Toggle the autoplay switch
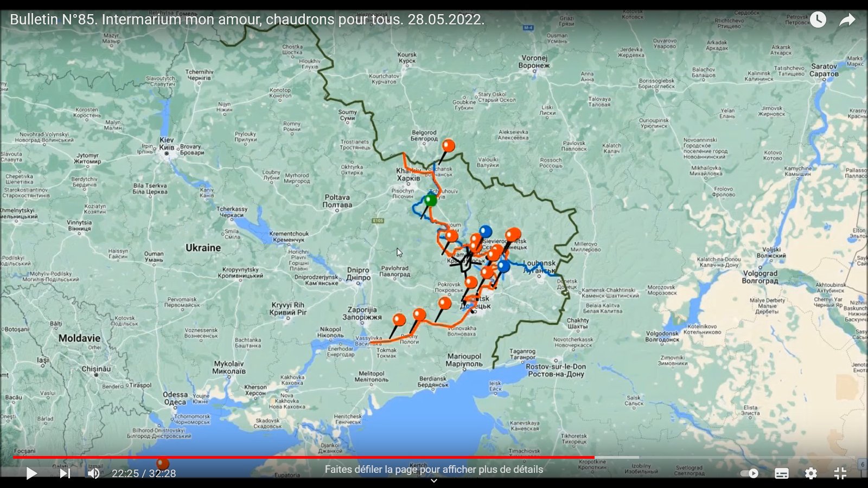This screenshot has width=868, height=488. coord(750,473)
